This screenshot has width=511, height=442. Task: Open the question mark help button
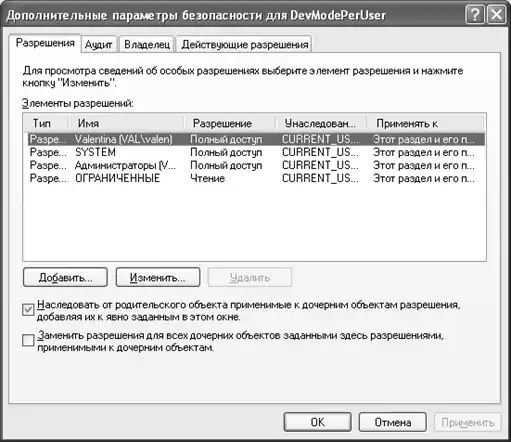[x=475, y=15]
